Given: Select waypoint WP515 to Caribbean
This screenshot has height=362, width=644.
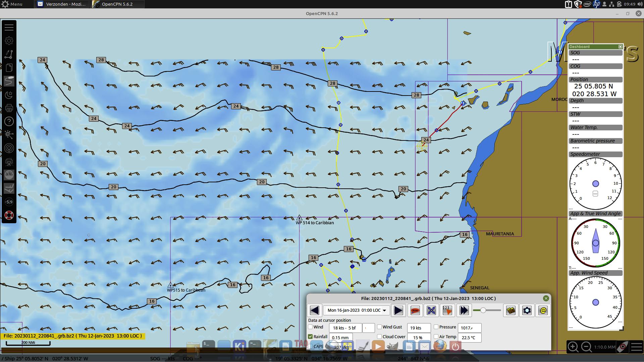Looking at the screenshot, I should [170, 285].
